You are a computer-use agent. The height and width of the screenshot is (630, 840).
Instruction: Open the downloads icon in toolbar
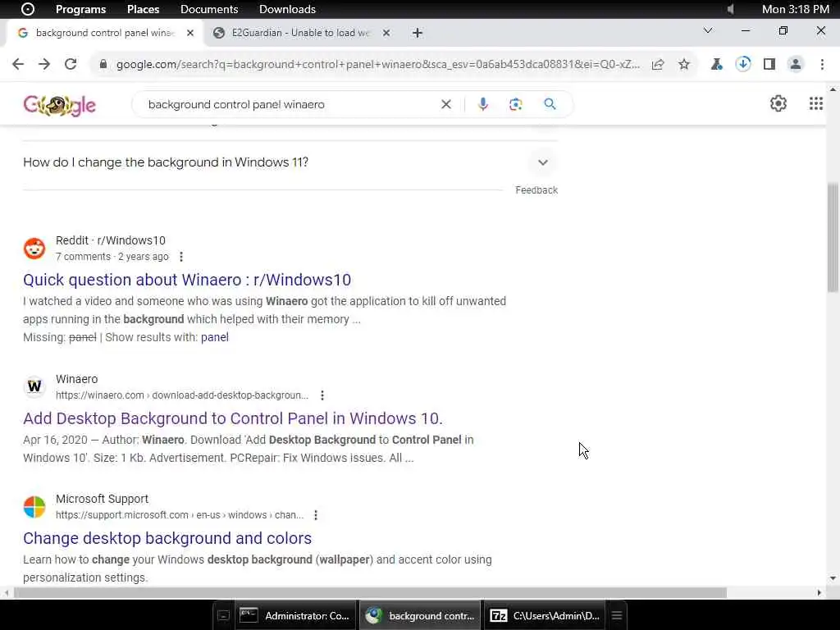(742, 64)
